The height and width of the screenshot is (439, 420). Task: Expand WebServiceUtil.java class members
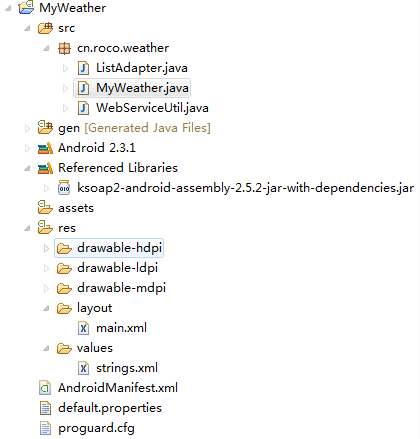[65, 108]
